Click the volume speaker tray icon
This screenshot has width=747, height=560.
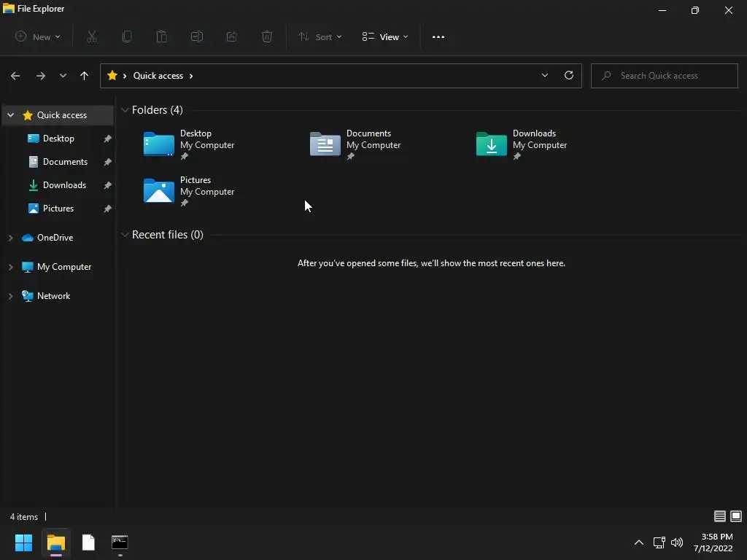(x=676, y=542)
